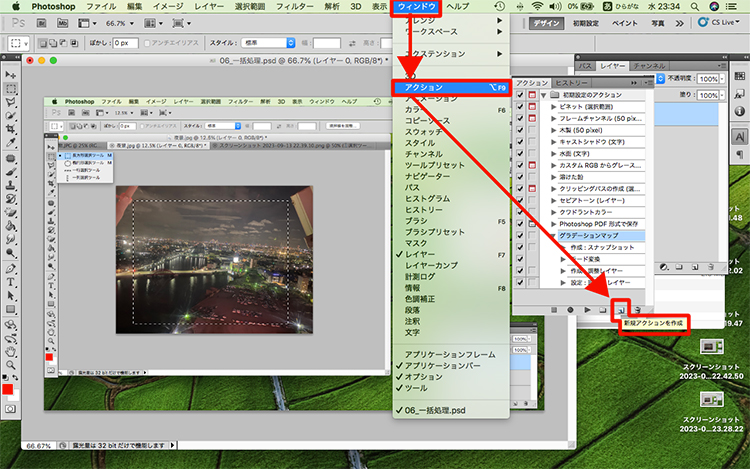Select the Clone Stamp tool in the toolbox
Image resolution: width=750 pixels, height=469 pixels.
coord(11,185)
